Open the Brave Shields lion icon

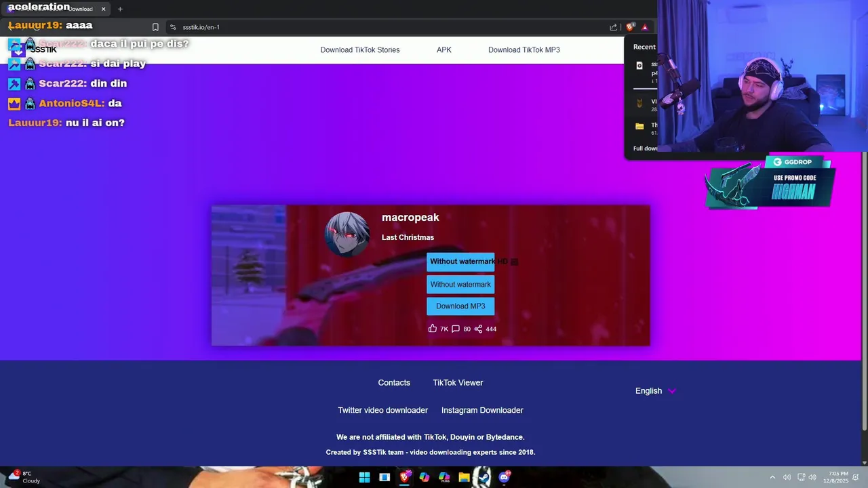point(630,27)
